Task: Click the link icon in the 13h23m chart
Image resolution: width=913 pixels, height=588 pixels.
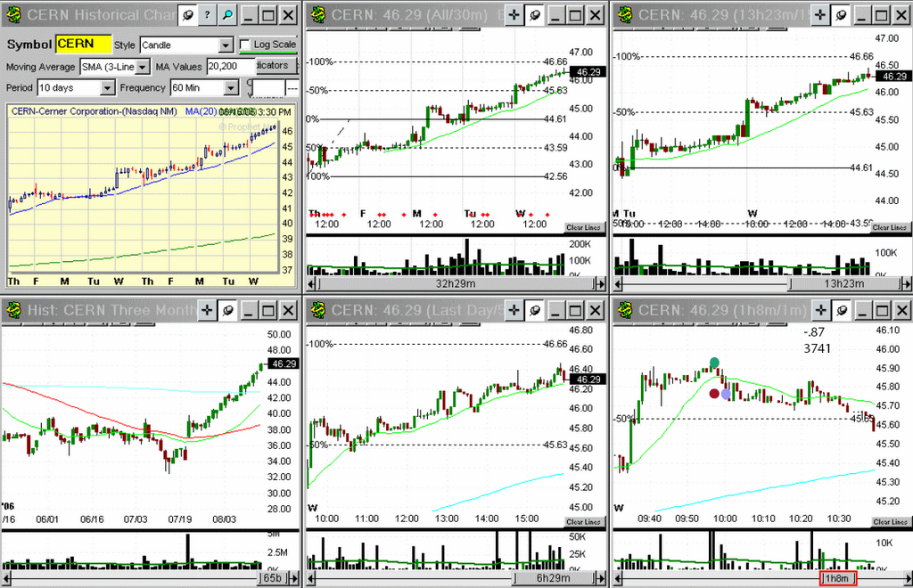Action: tap(841, 15)
